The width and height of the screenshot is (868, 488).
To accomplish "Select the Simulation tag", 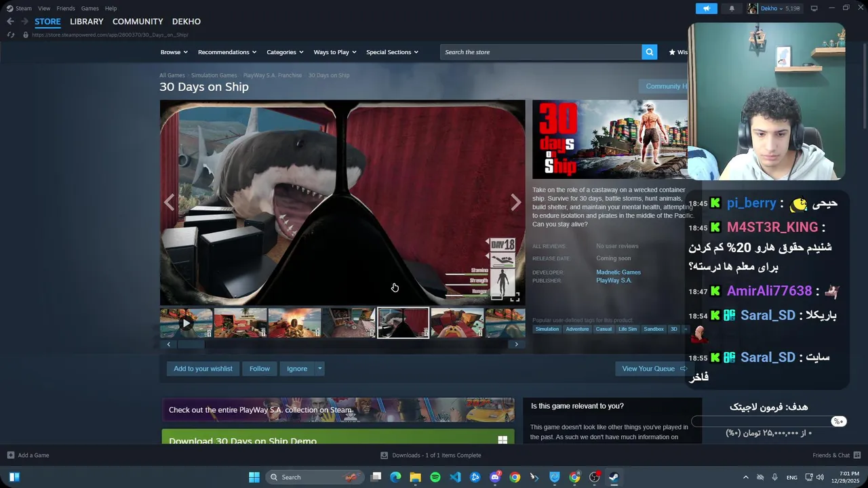I will tap(547, 329).
